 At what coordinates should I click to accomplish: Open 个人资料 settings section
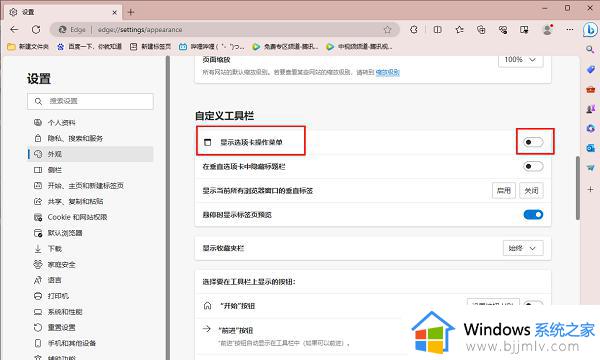90,122
